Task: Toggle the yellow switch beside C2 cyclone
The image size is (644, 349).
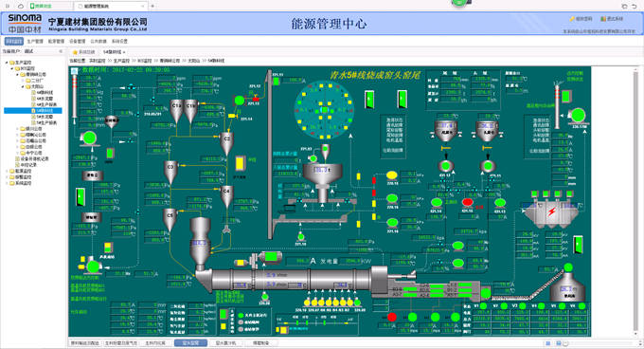Action: pos(240,163)
